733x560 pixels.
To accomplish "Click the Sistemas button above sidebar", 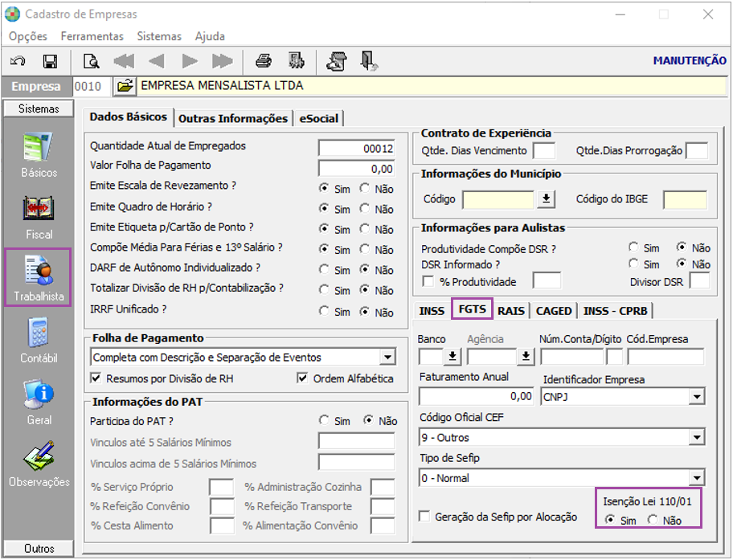I will pos(39,109).
